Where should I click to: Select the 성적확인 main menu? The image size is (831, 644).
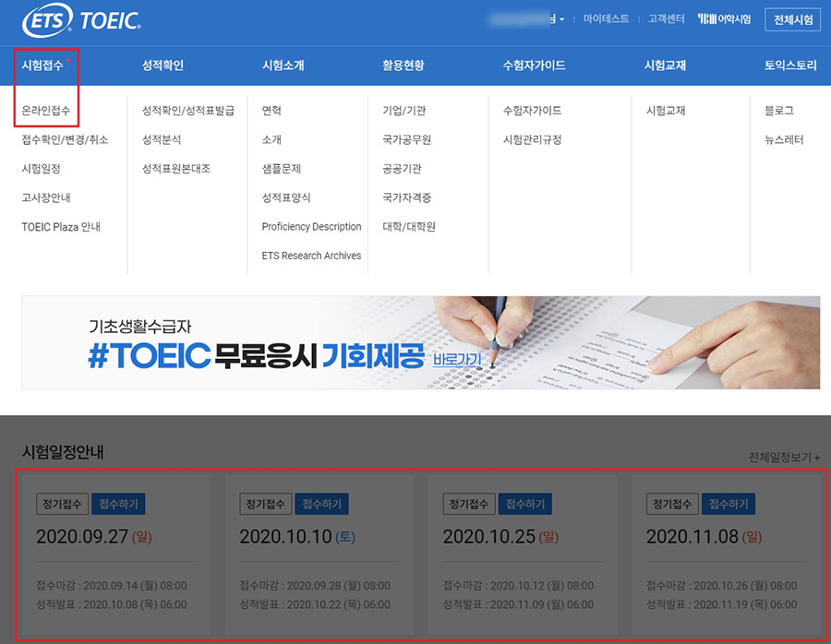click(x=163, y=66)
